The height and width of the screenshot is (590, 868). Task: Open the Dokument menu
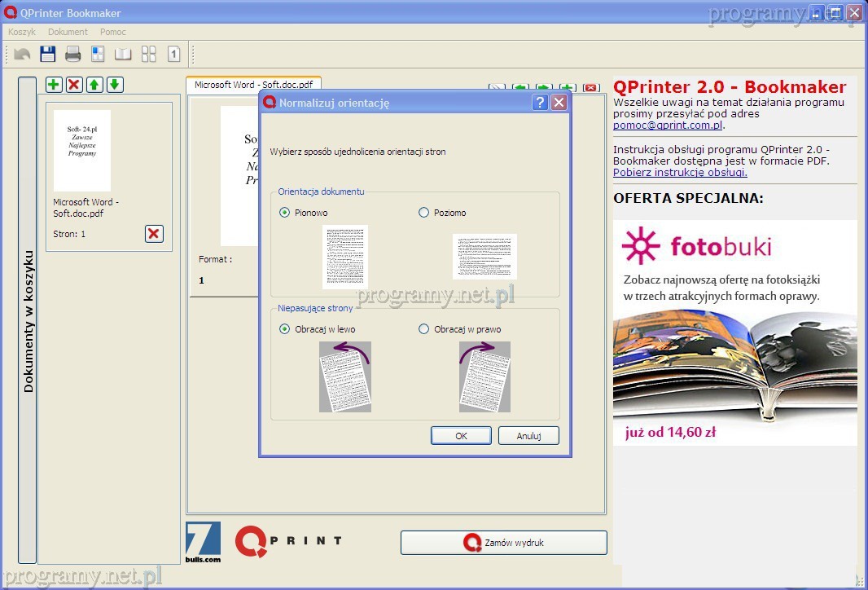68,32
